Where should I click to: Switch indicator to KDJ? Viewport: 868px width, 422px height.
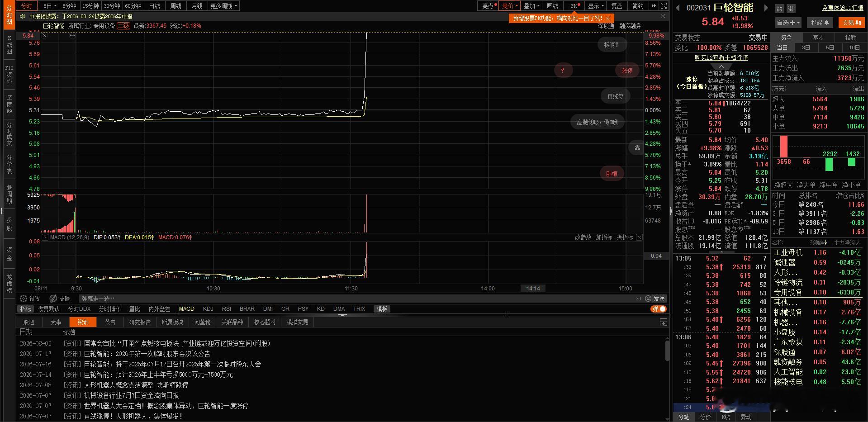pos(208,309)
